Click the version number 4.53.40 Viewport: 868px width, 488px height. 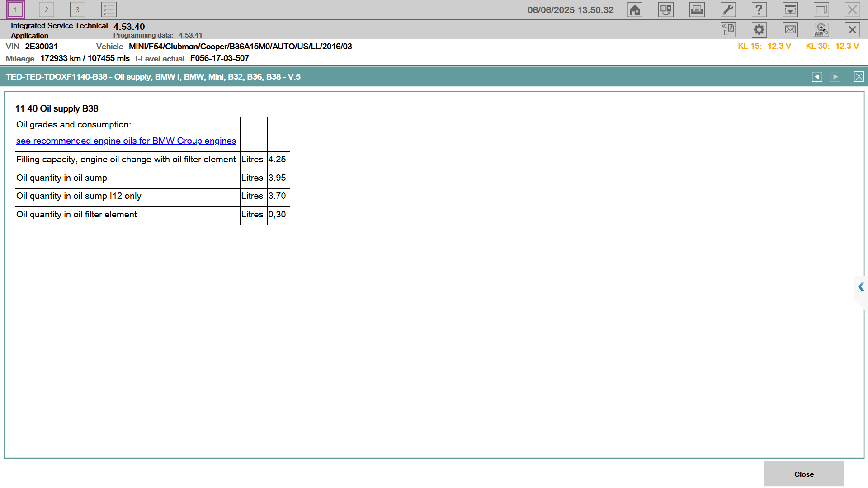tap(129, 27)
